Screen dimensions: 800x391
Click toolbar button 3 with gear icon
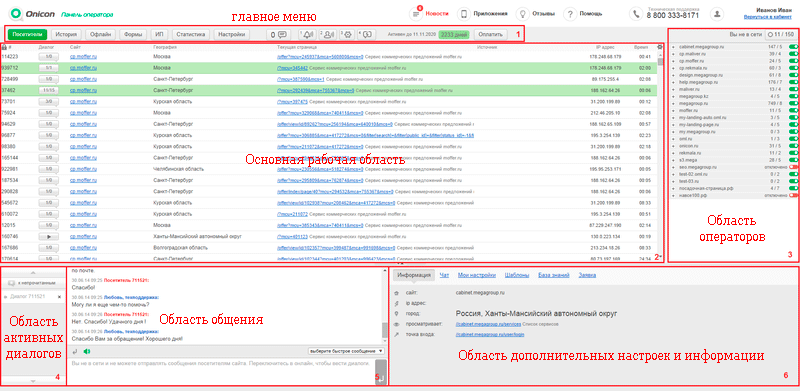tap(347, 35)
